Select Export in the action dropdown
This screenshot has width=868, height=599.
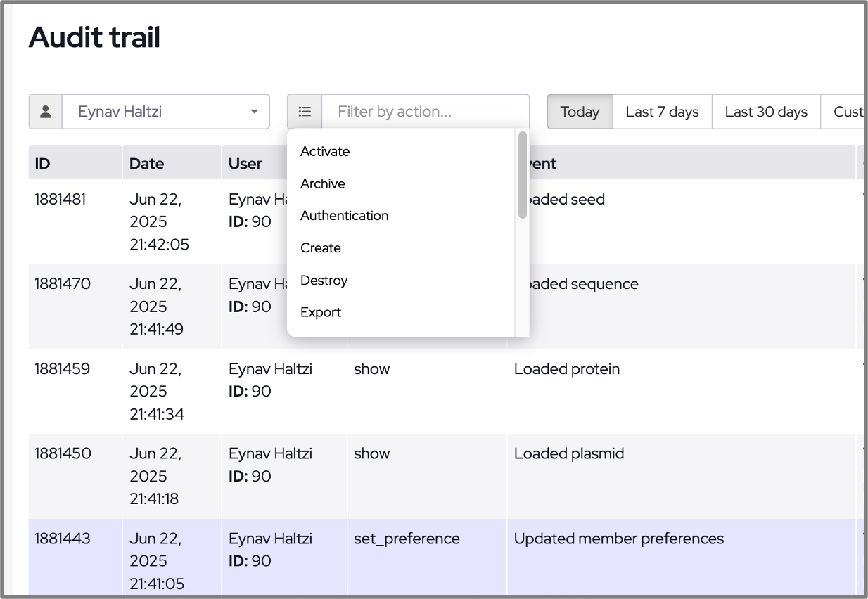(x=321, y=312)
